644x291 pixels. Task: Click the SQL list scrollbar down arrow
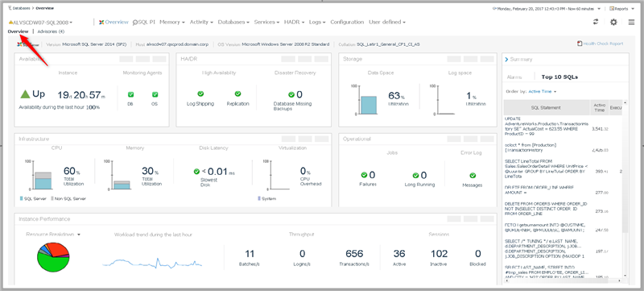625,276
